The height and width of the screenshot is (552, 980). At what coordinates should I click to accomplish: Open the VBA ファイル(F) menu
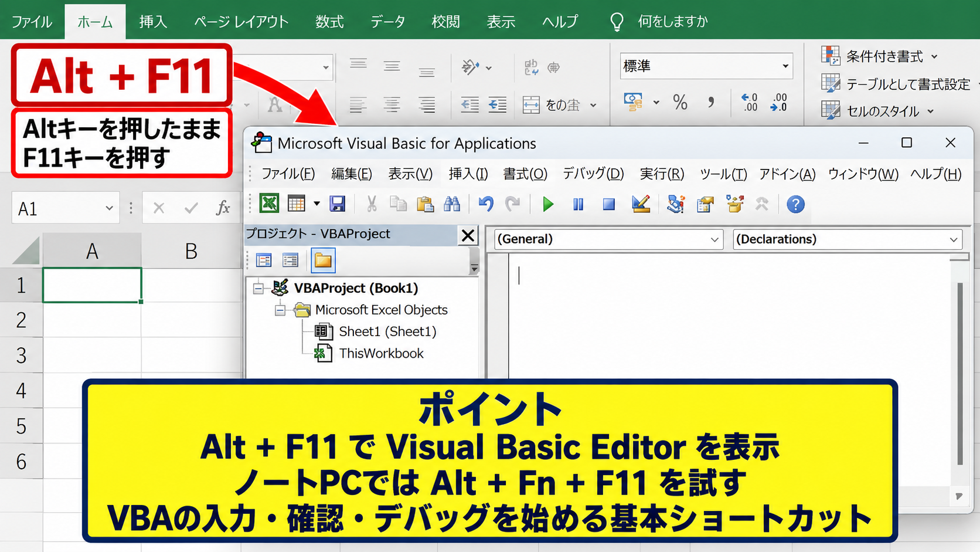click(288, 174)
